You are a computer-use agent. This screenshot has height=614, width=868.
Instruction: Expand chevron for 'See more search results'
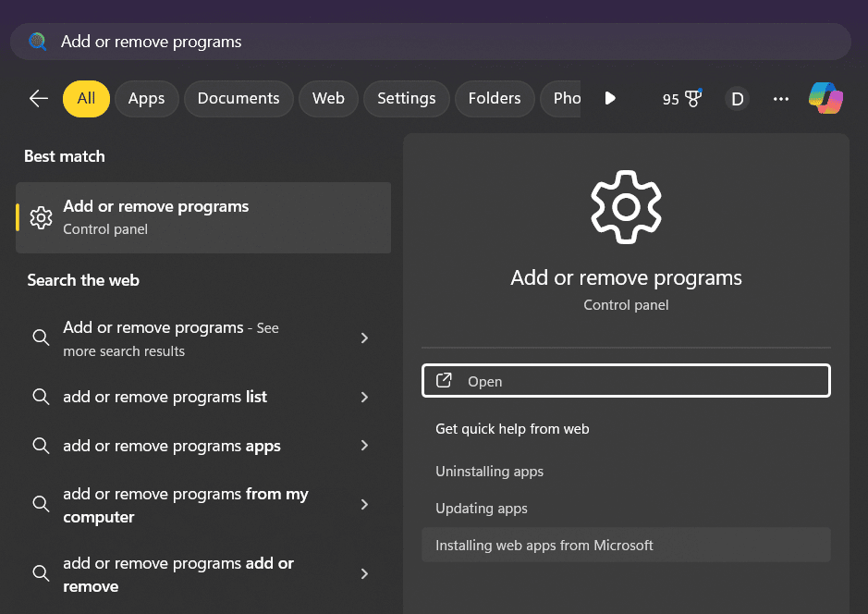[364, 338]
